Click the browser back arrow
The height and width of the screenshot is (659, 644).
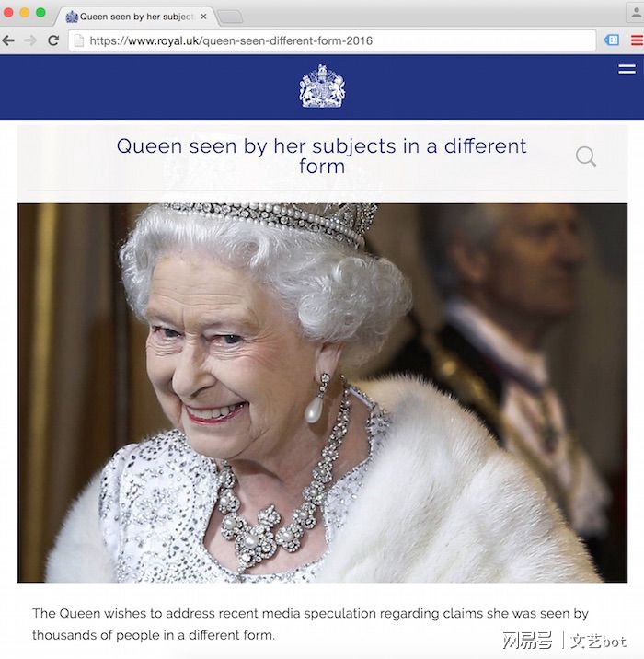8,40
